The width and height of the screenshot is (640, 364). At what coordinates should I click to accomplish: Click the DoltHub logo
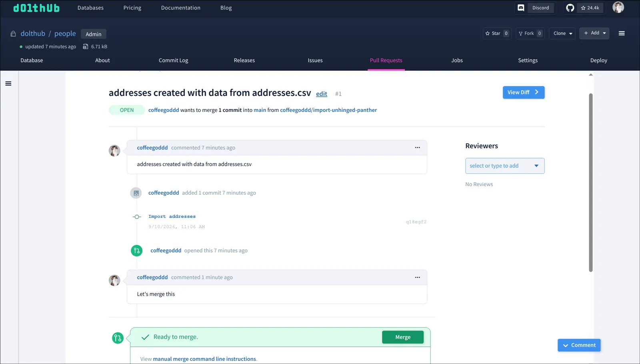click(x=36, y=8)
